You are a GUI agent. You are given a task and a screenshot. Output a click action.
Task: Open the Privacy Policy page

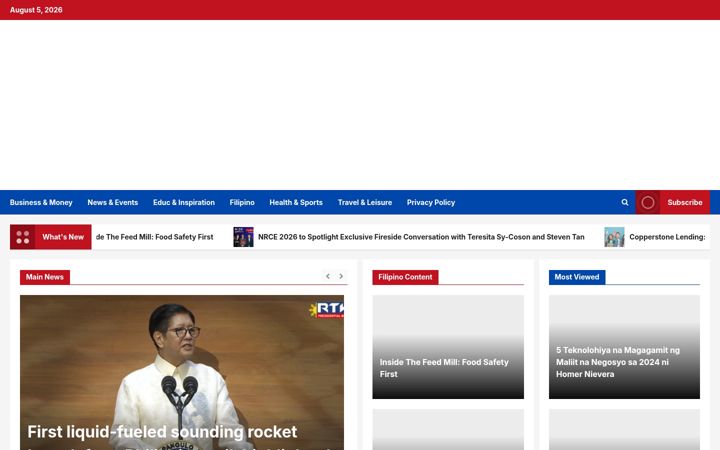coord(431,202)
